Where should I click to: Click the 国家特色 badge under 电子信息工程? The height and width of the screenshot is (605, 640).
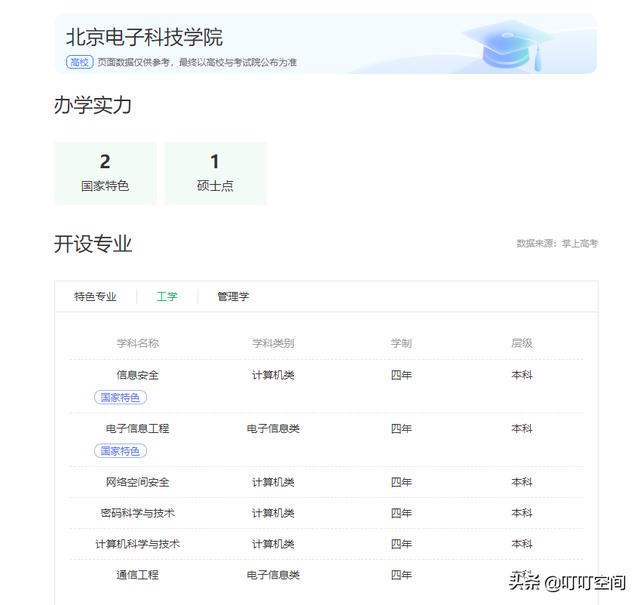(x=120, y=451)
